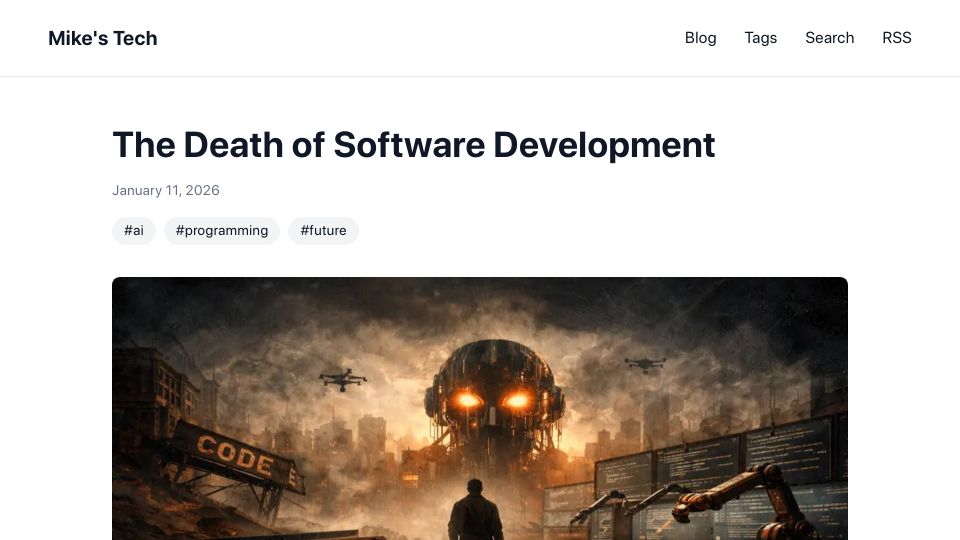Open the Tags navigation item
This screenshot has width=960, height=540.
click(x=760, y=38)
